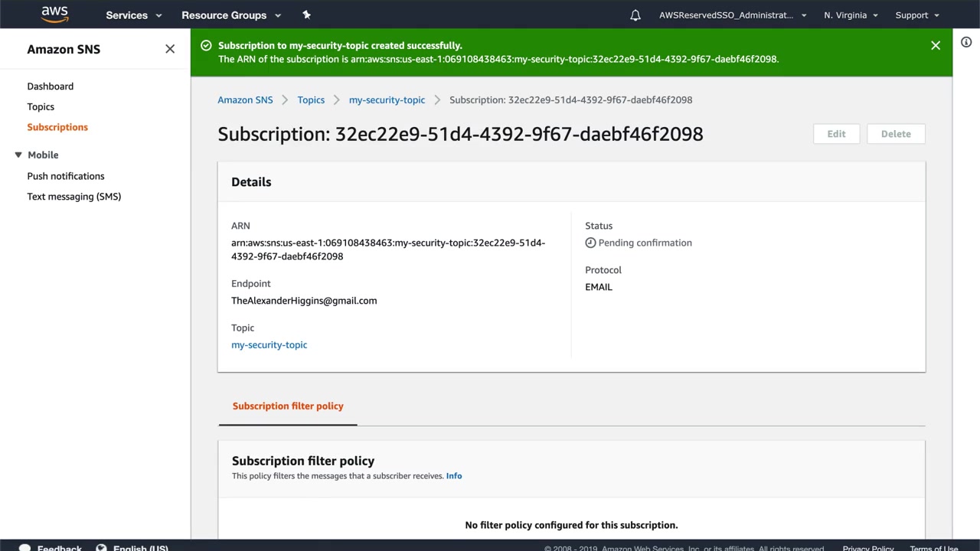Open the Services dropdown menu
The height and width of the screenshot is (551, 980).
tap(134, 15)
